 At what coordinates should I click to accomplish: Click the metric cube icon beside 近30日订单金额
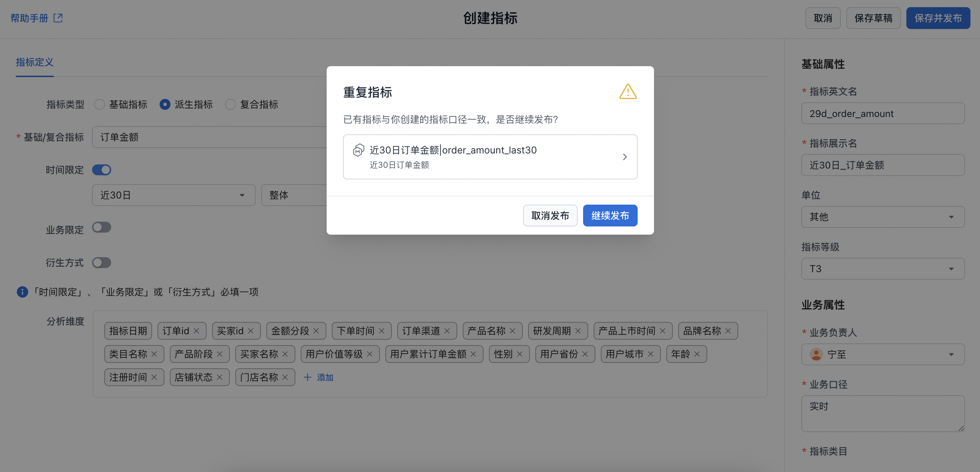[x=358, y=150]
